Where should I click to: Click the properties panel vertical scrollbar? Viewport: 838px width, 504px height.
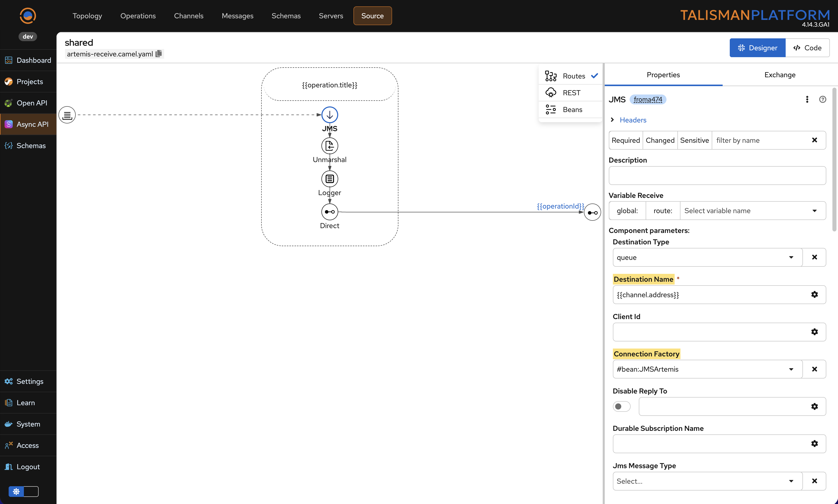click(834, 160)
